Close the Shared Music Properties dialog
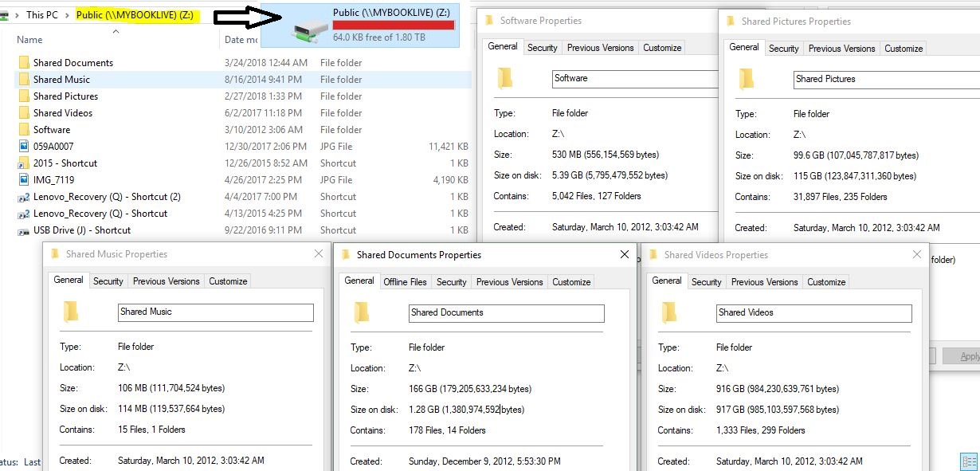 pyautogui.click(x=319, y=253)
